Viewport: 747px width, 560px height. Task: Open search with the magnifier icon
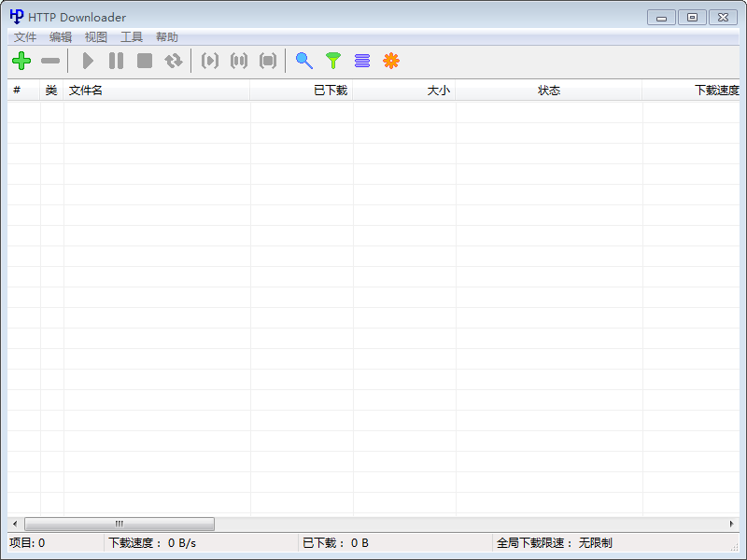304,61
